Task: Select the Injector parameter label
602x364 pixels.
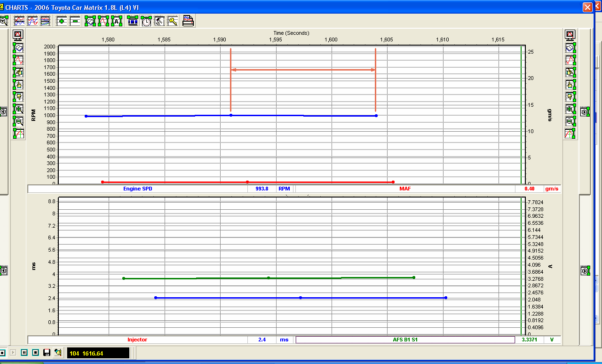Action: 137,340
